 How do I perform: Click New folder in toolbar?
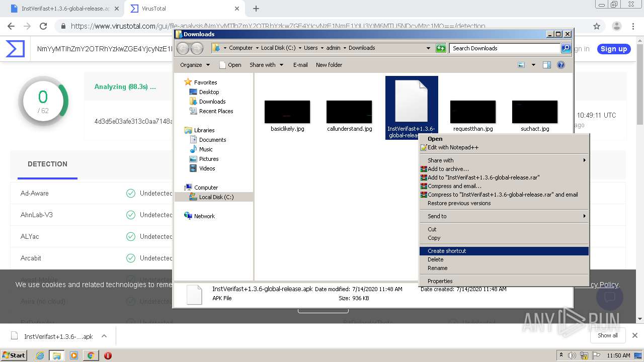point(329,65)
